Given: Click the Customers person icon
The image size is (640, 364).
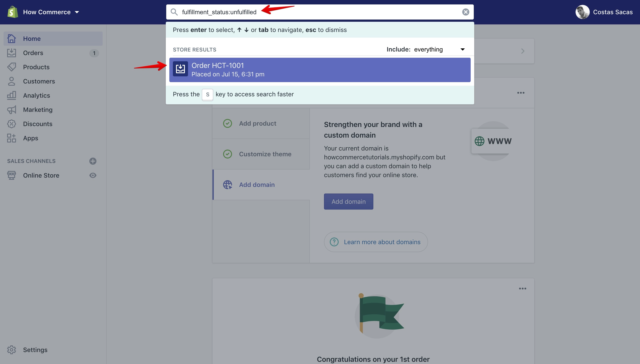Looking at the screenshot, I should click(x=12, y=81).
